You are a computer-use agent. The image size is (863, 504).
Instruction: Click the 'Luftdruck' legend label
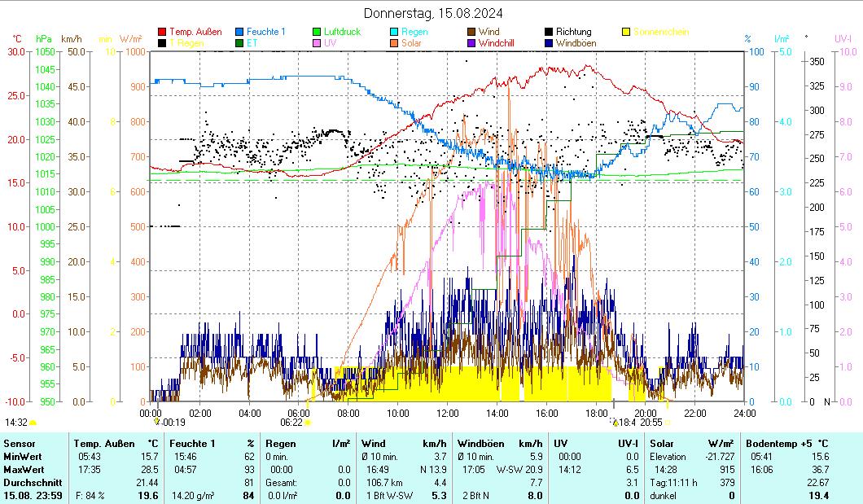coord(342,32)
